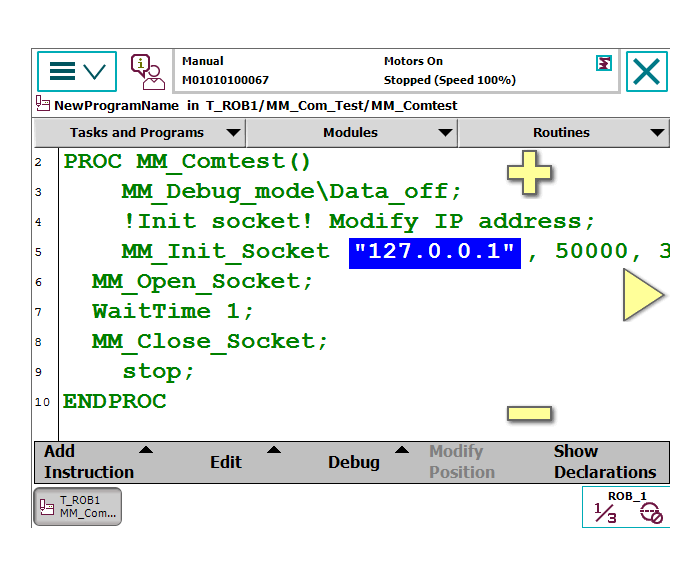Click the yellow minus zoom-out icon
Viewport: 685px width, 565px height.
click(529, 413)
